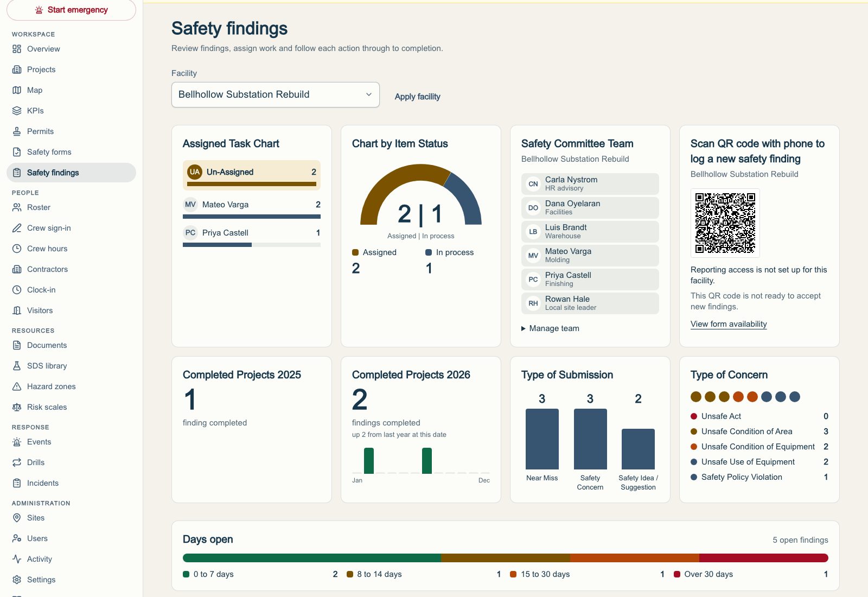Click the red Over 30 days segment
868x597 pixels.
tap(764, 558)
